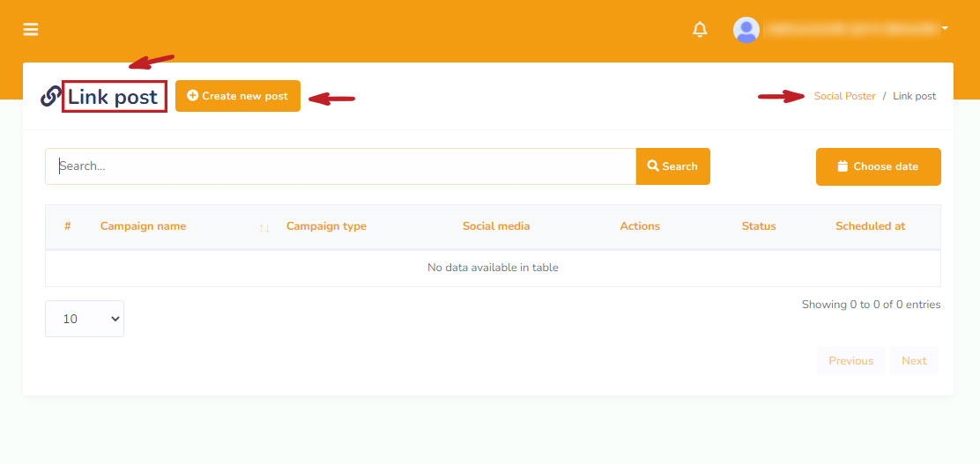980x464 pixels.
Task: Click the notification bell icon
Action: tap(700, 29)
